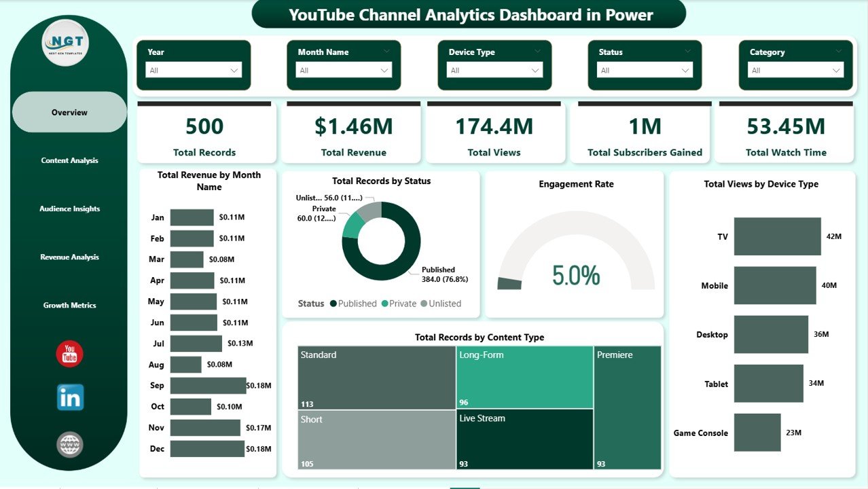Open the YouTube icon in the sidebar
The image size is (868, 489).
[x=69, y=353]
